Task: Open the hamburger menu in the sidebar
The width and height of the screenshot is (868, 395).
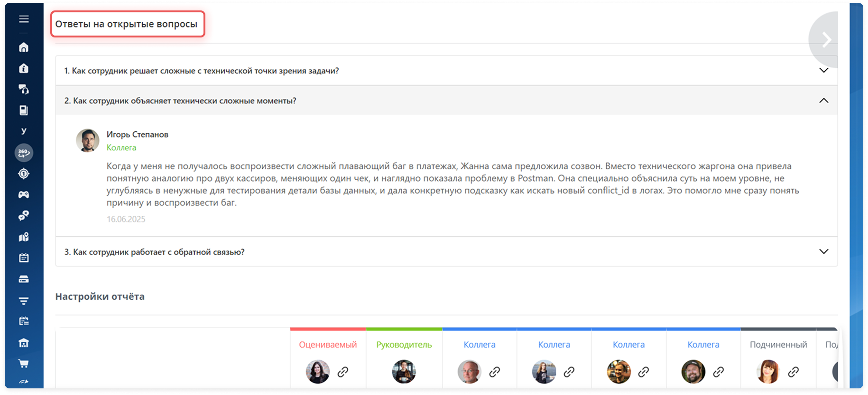Action: click(x=24, y=19)
